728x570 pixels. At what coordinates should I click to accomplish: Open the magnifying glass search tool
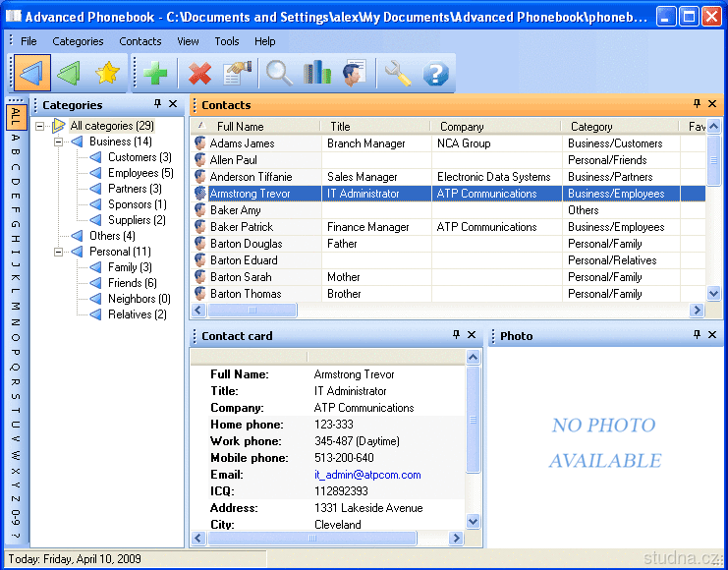(x=280, y=74)
